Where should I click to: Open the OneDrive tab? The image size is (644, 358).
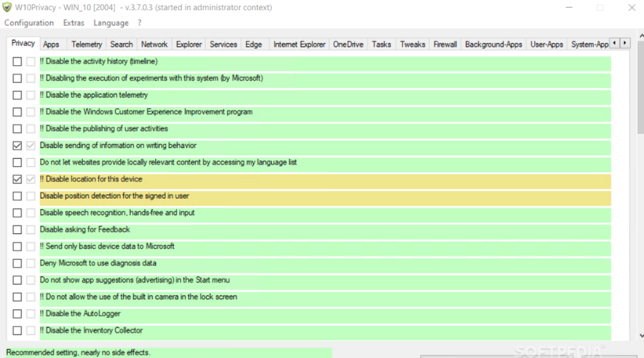click(x=348, y=44)
